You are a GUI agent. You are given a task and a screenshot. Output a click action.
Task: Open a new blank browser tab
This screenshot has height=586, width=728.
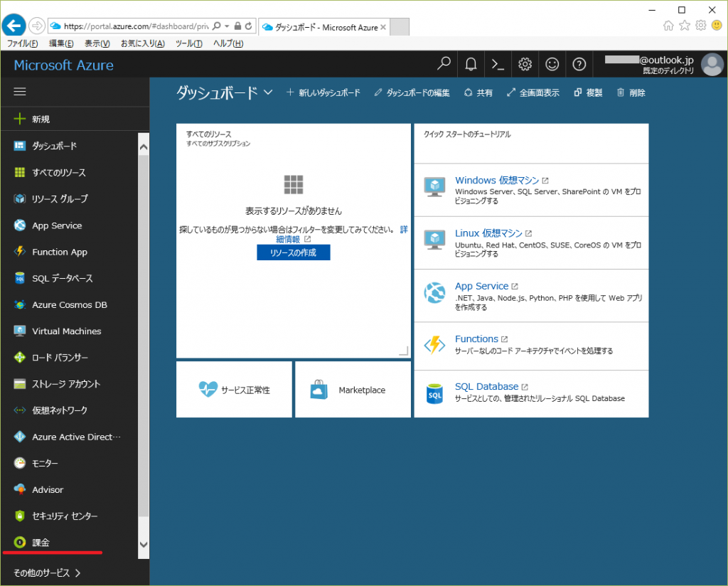point(400,28)
